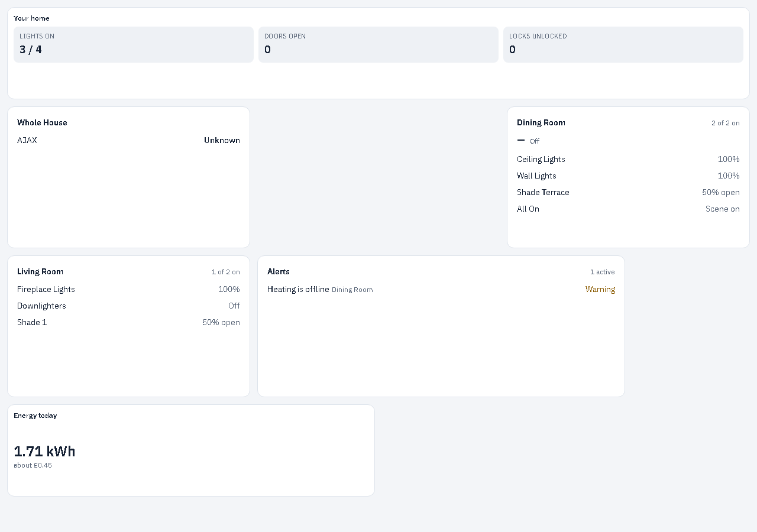This screenshot has height=532, width=757.
Task: Select Wall Lights in Dining Room
Action: pos(536,176)
